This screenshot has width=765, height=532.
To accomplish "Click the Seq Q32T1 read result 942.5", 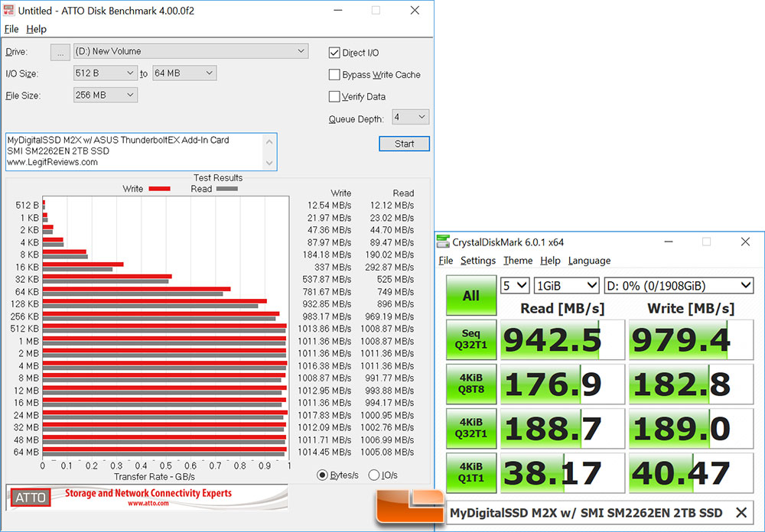I will [562, 340].
